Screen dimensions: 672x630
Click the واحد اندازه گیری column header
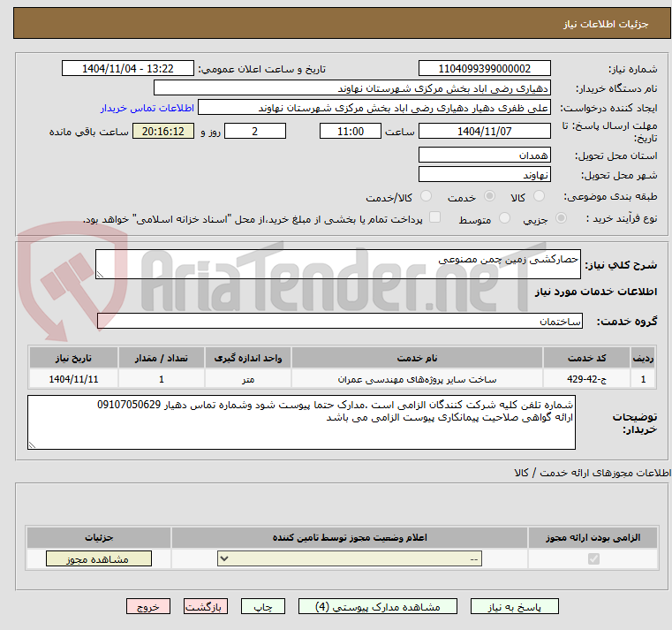pyautogui.click(x=248, y=358)
